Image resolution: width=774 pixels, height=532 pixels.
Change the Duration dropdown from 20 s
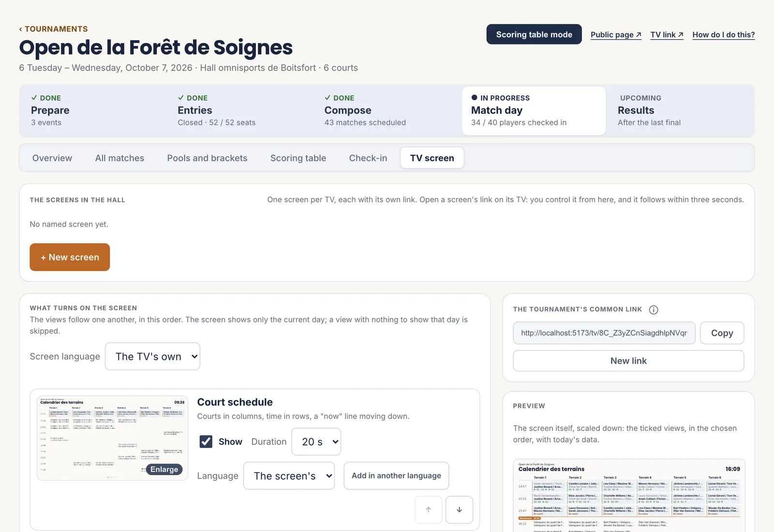pyautogui.click(x=316, y=442)
